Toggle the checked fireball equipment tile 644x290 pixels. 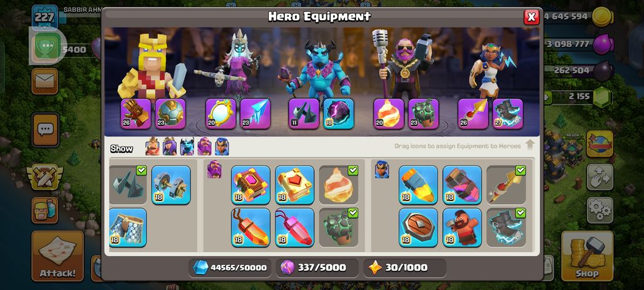(x=339, y=185)
